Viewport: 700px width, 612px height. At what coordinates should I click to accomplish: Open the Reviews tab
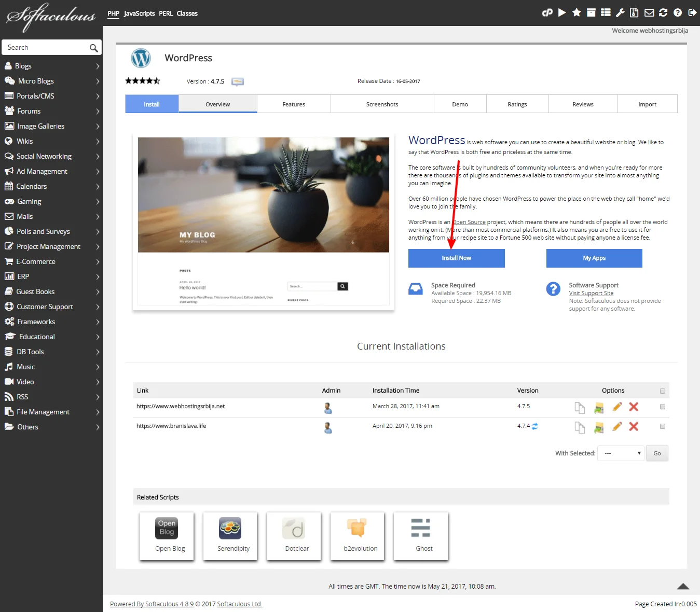pos(583,104)
